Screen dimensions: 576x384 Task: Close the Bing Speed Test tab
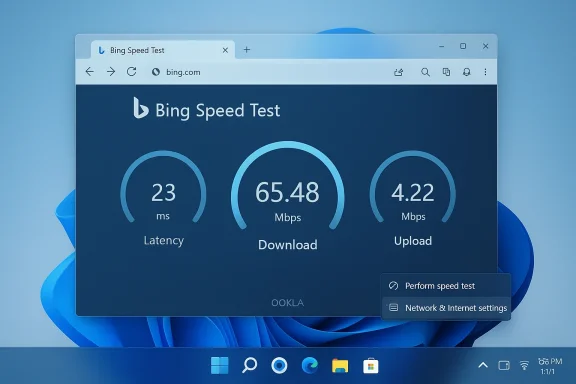click(x=225, y=50)
